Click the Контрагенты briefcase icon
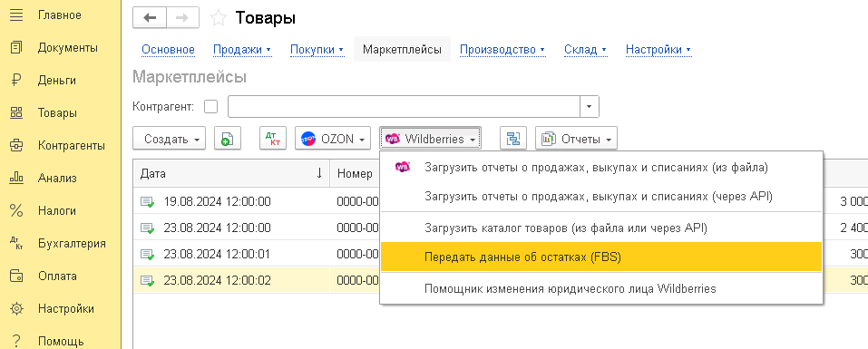The height and width of the screenshot is (349, 868). click(16, 145)
